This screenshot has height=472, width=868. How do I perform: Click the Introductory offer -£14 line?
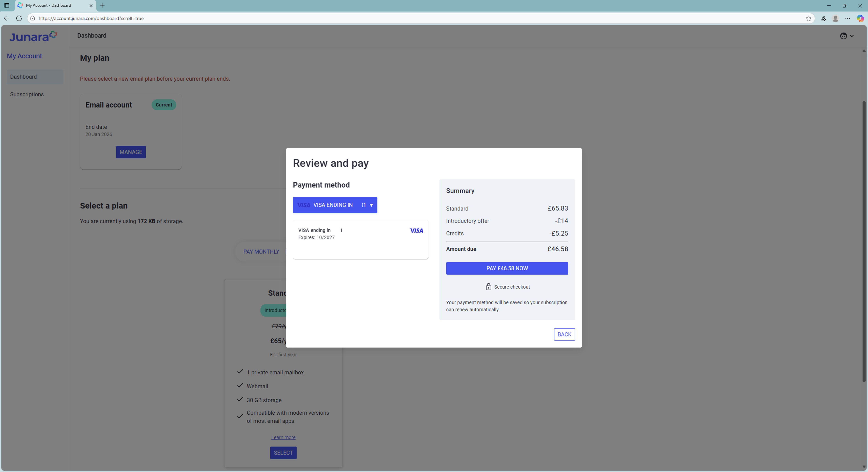click(x=507, y=221)
